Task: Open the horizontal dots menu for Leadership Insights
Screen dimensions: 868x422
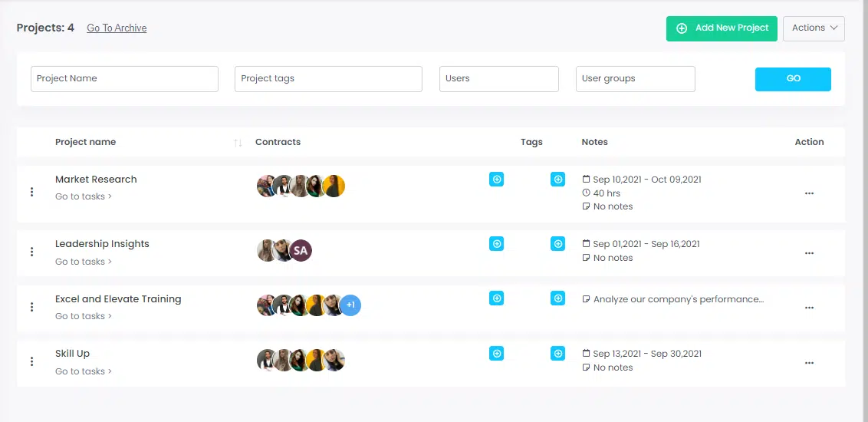Action: coord(809,253)
